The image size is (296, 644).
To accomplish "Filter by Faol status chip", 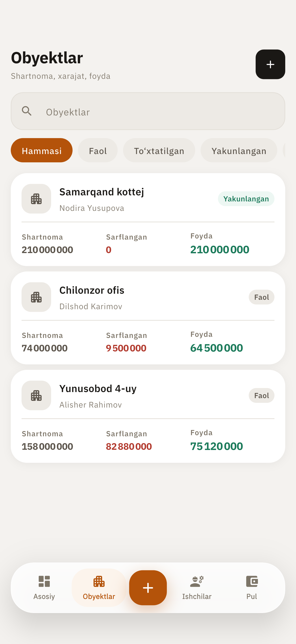I will click(x=98, y=150).
